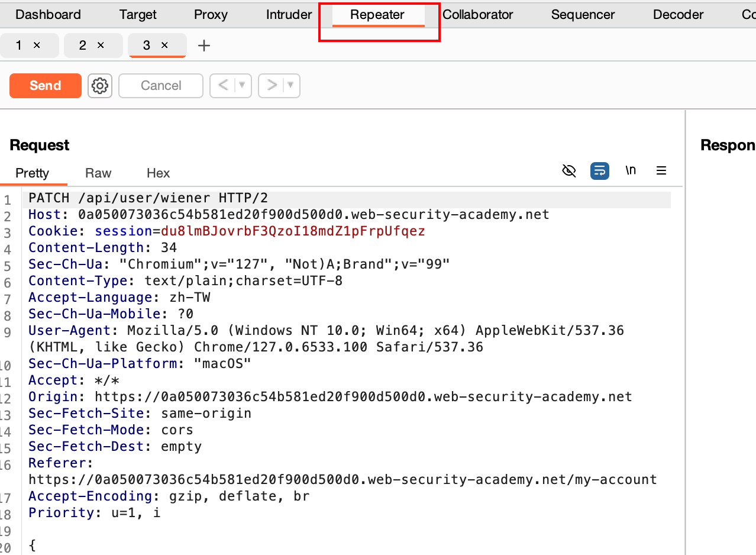Open the Proxy tab
The height and width of the screenshot is (555, 756).
tap(211, 15)
